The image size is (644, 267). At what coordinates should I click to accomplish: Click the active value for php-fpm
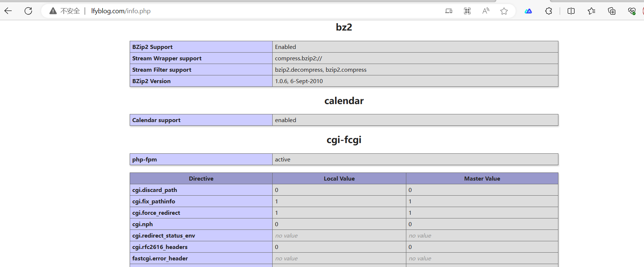coord(283,159)
